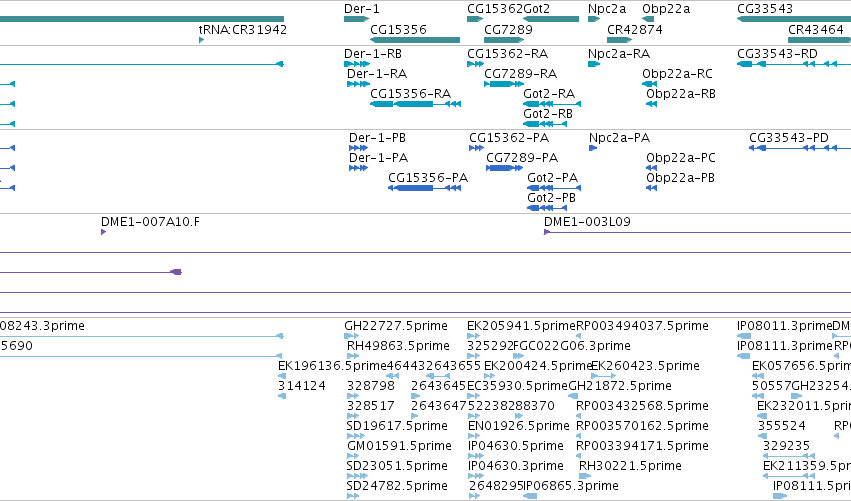Click the RP003494037.5prime EST label
This screenshot has width=851, height=501.
pyautogui.click(x=642, y=326)
